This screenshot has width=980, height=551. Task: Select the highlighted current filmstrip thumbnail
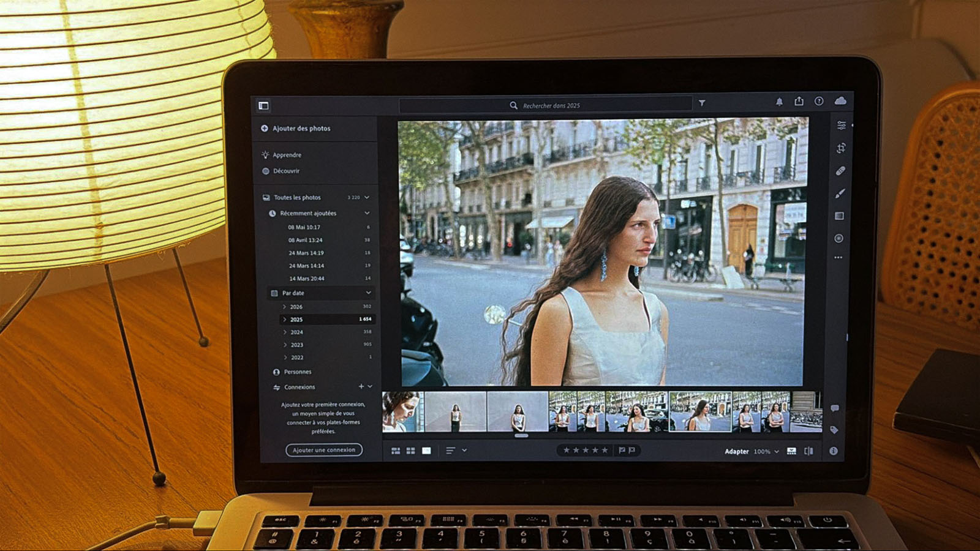pyautogui.click(x=699, y=412)
